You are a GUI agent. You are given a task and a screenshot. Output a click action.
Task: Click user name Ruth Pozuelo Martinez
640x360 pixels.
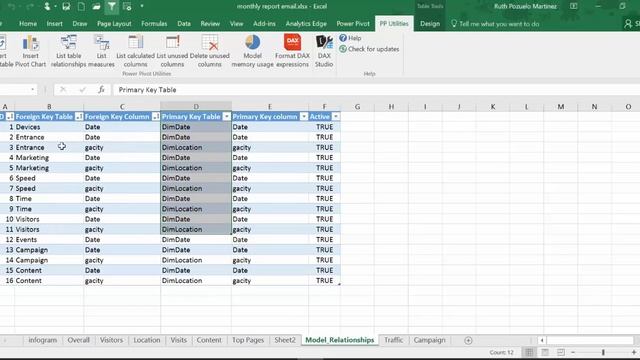click(525, 6)
